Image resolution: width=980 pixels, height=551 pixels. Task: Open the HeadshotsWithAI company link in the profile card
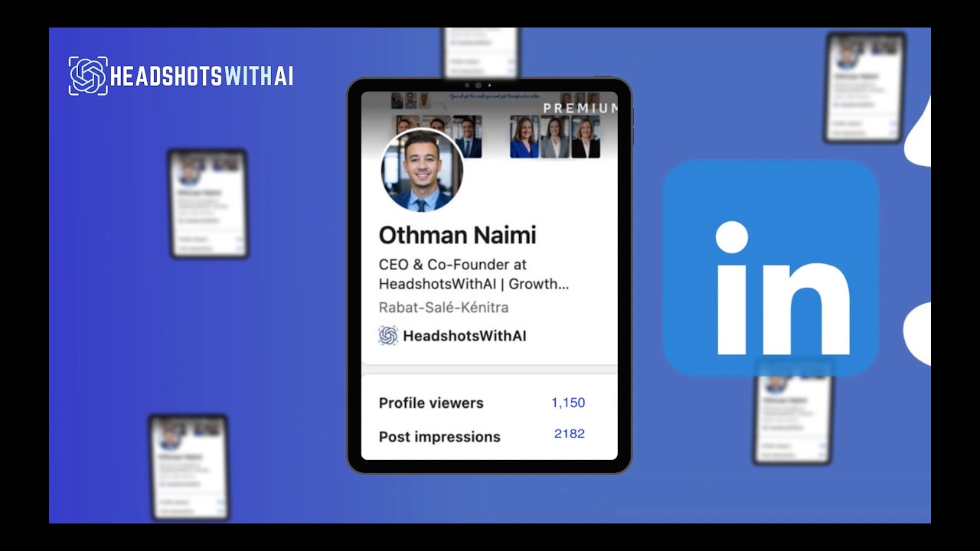pyautogui.click(x=464, y=335)
